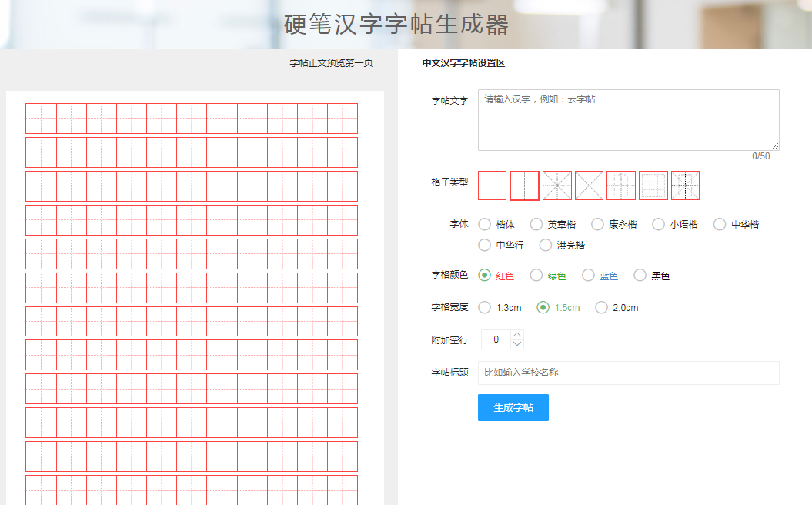Choose the 小语楷 font
Viewport: 812px width, 505px height.
click(675, 224)
